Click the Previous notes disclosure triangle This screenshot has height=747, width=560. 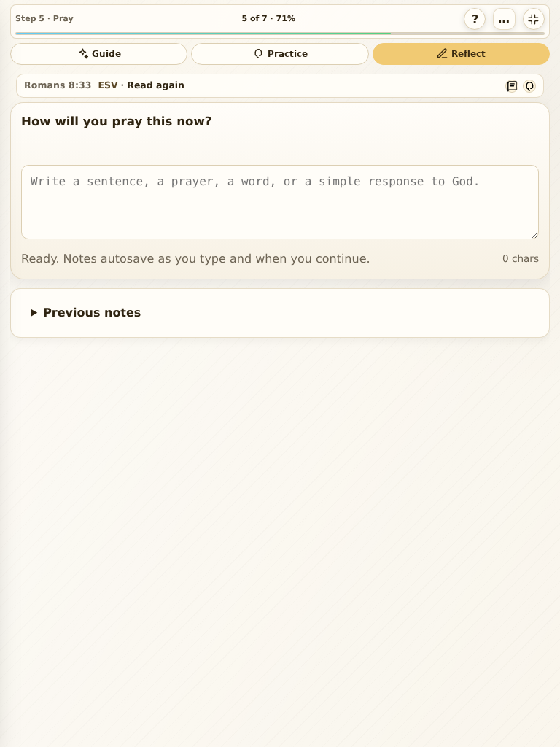pos(34,312)
